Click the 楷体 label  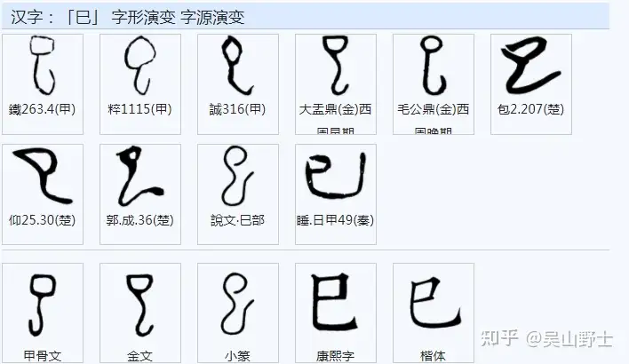(x=434, y=356)
